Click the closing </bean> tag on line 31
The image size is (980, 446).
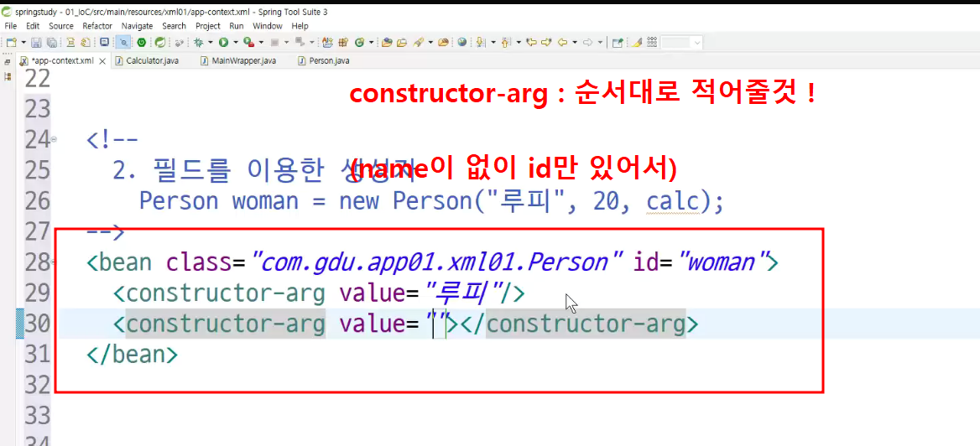coord(133,355)
